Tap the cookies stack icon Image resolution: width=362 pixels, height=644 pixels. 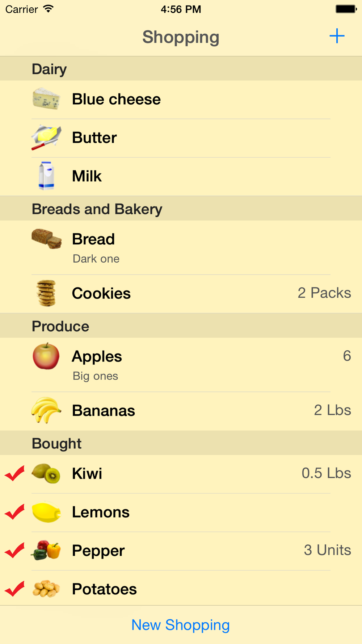(x=46, y=293)
